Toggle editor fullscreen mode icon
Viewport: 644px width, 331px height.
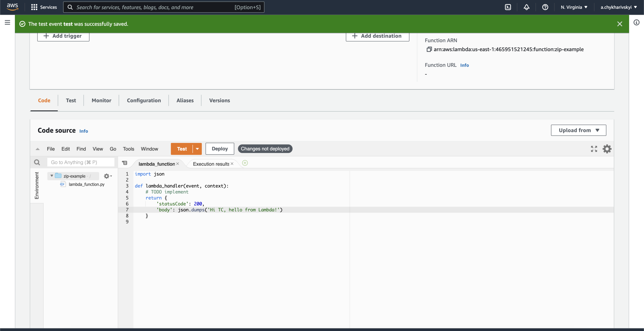[594, 149]
